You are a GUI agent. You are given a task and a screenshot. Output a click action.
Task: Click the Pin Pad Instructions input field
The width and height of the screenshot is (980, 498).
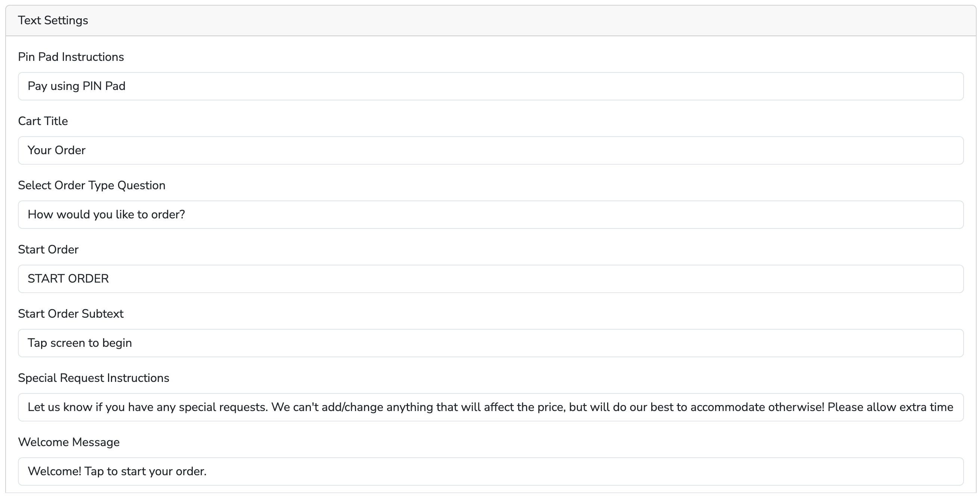(x=490, y=86)
